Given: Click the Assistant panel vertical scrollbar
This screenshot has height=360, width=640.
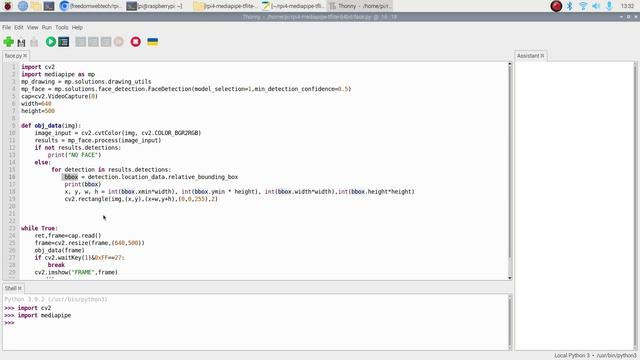Looking at the screenshot, I should coord(636,206).
